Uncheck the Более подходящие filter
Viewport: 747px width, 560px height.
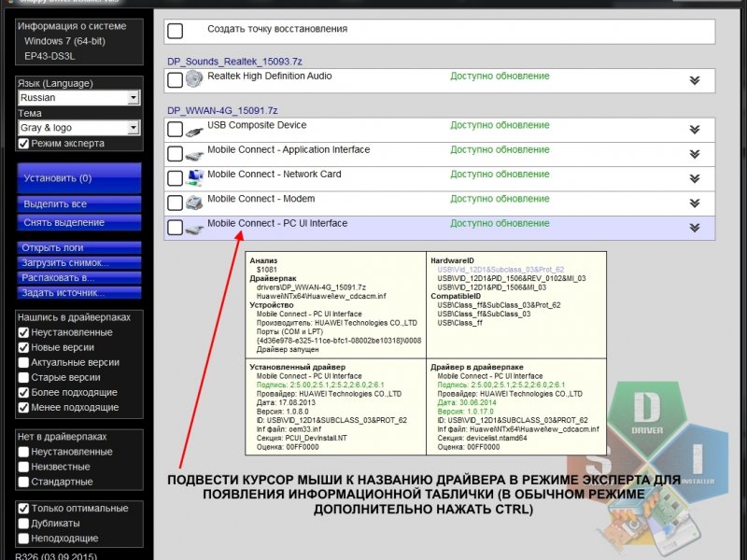click(23, 392)
